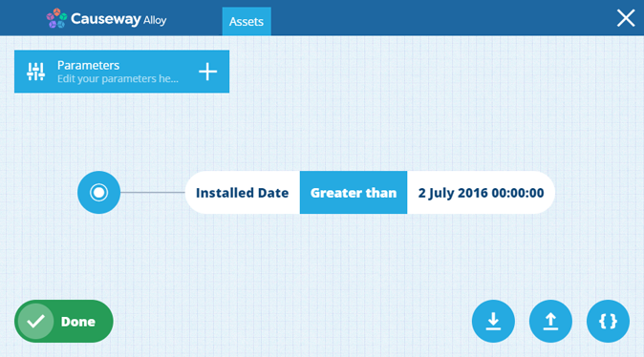This screenshot has height=357, width=644.
Task: Open the Greater than operator selector
Action: [354, 193]
